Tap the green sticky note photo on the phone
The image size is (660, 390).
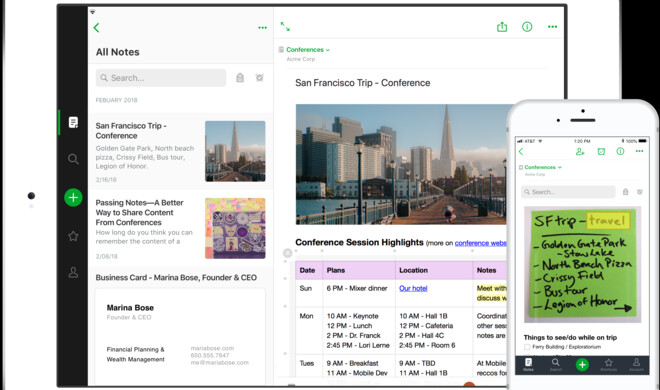coord(583,264)
